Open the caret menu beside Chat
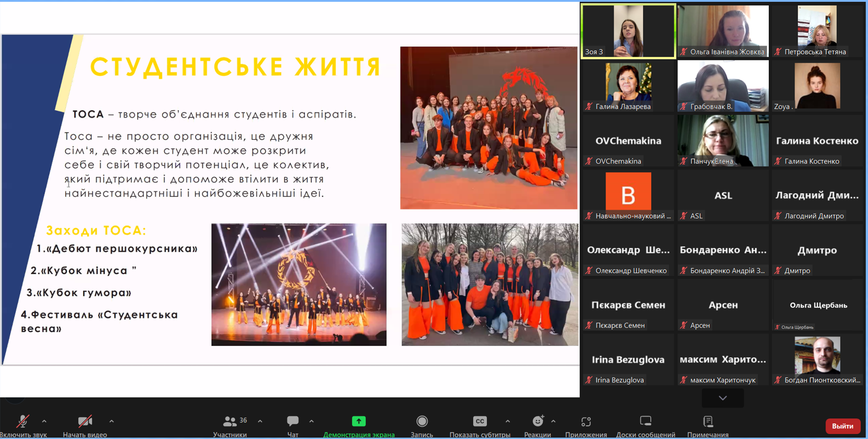Viewport: 868px width, 439px height. 312,422
